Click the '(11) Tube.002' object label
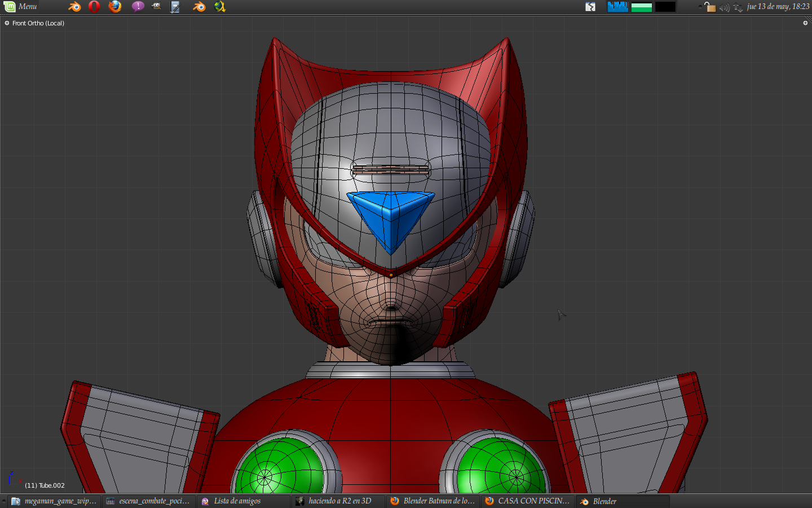Image resolution: width=812 pixels, height=508 pixels. click(45, 485)
